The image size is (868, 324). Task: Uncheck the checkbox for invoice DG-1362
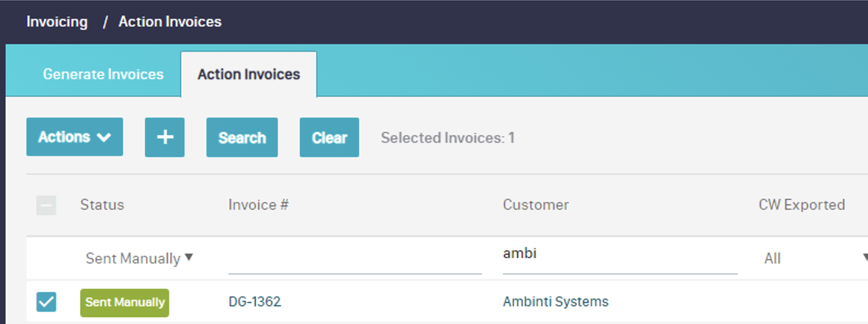(46, 302)
